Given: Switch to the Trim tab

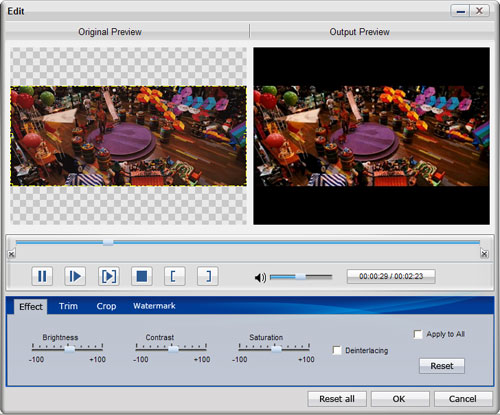Looking at the screenshot, I should tap(68, 306).
